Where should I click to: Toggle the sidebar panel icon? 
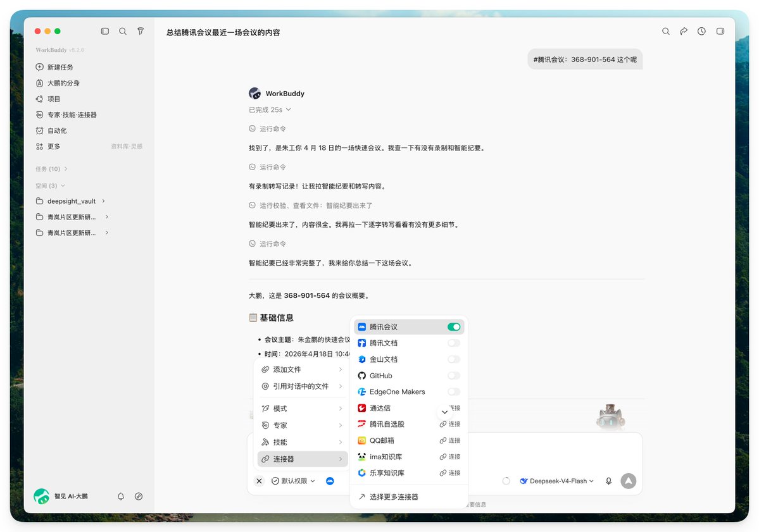click(x=105, y=31)
